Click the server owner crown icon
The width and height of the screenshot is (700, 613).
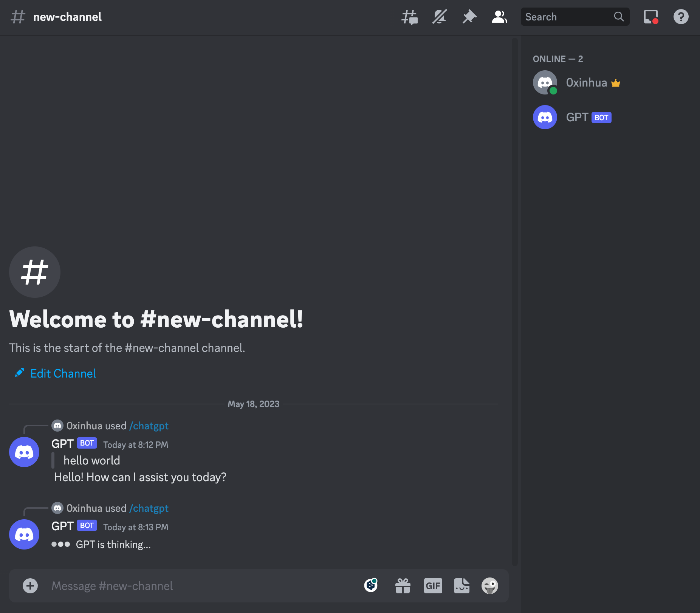pyautogui.click(x=616, y=83)
